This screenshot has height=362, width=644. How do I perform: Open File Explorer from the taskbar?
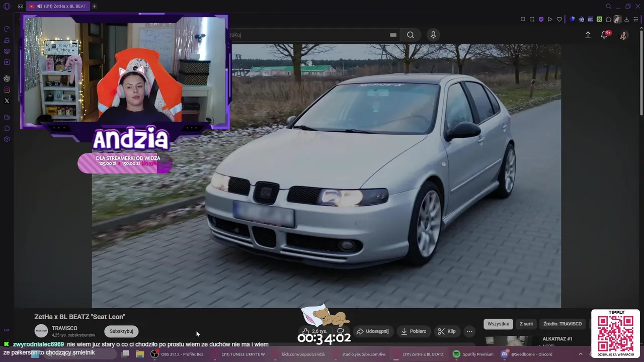140,354
